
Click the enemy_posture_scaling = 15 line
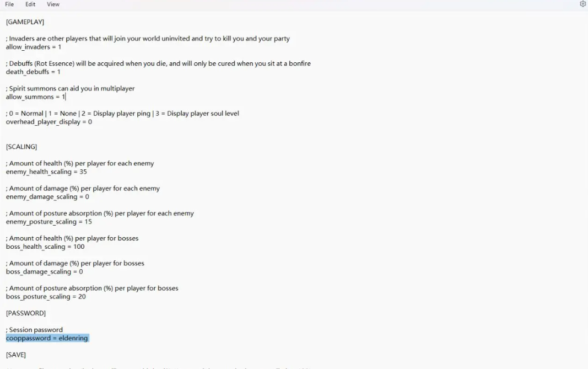tap(48, 222)
